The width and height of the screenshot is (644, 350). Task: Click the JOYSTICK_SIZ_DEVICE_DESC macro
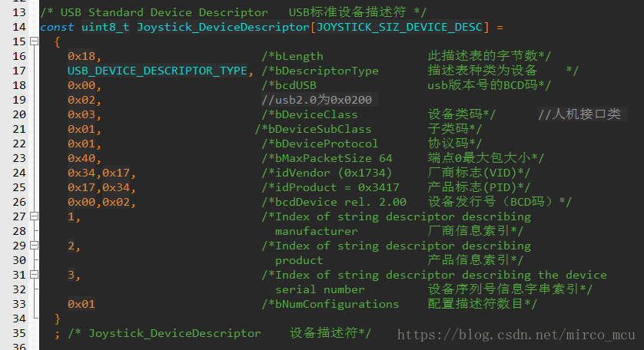[x=400, y=28]
